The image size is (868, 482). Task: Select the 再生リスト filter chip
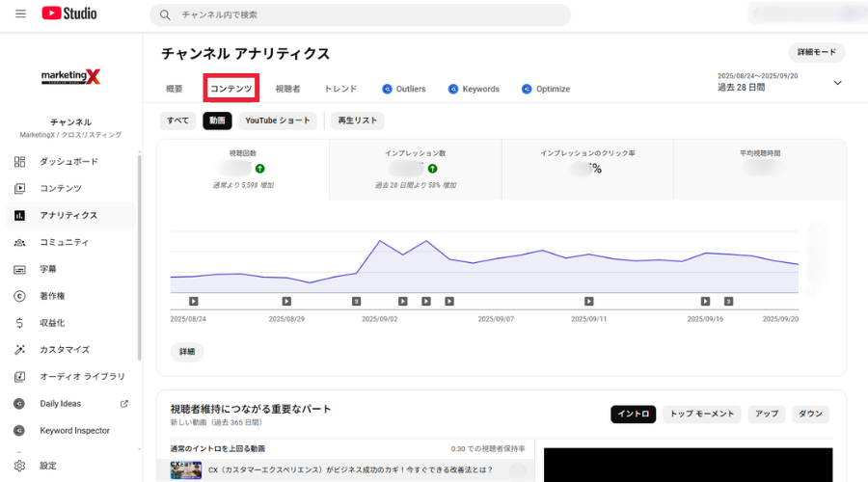coord(357,120)
